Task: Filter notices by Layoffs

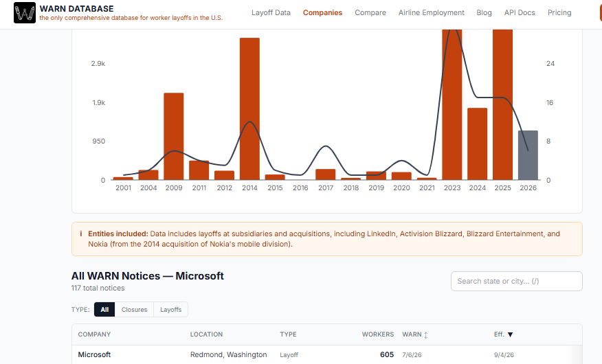Action: tap(171, 310)
